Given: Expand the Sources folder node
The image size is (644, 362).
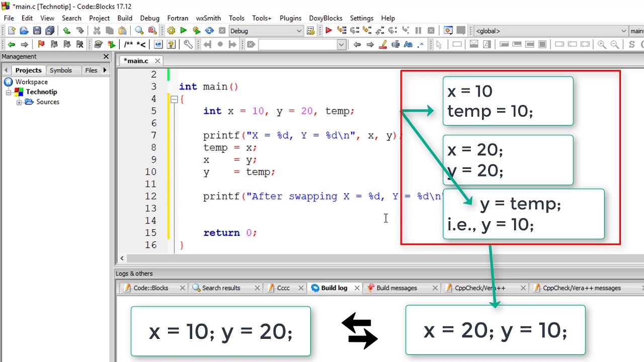Looking at the screenshot, I should [x=19, y=102].
